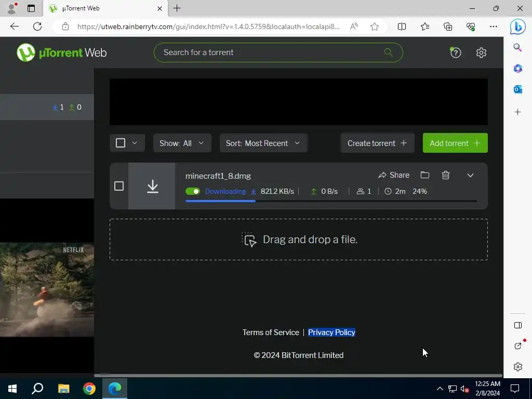Screen dimensions: 532x399
Task: Click the minecraft1_8.dmg file name
Action: [x=218, y=176]
